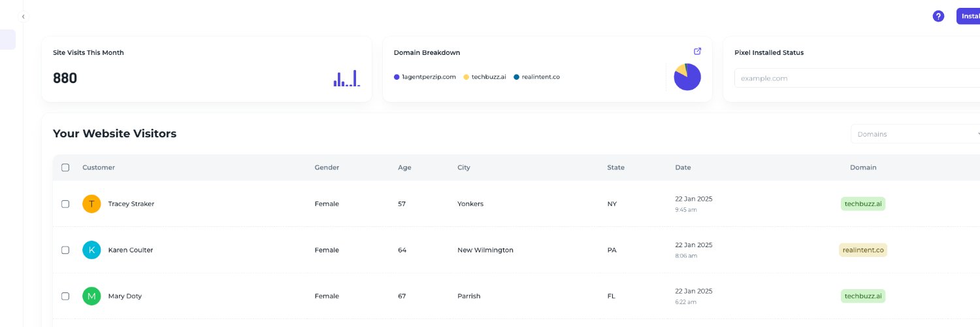Click Your Website Visitors heading

114,133
